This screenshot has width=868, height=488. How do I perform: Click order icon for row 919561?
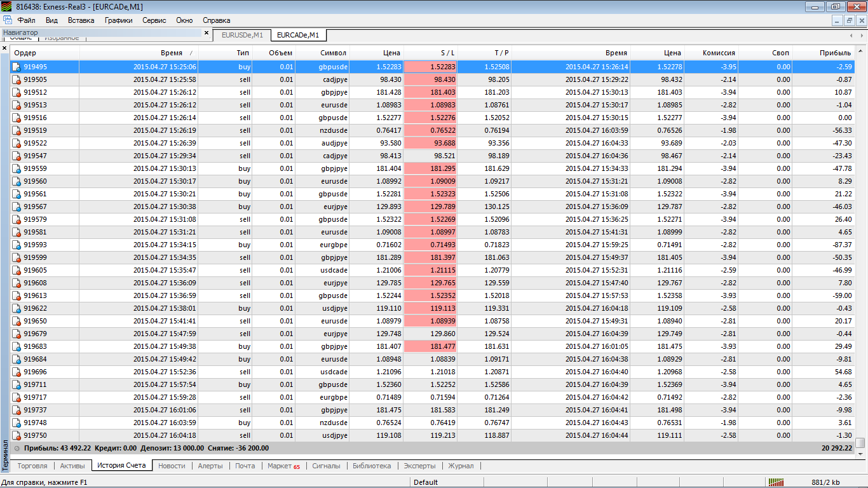click(x=17, y=194)
